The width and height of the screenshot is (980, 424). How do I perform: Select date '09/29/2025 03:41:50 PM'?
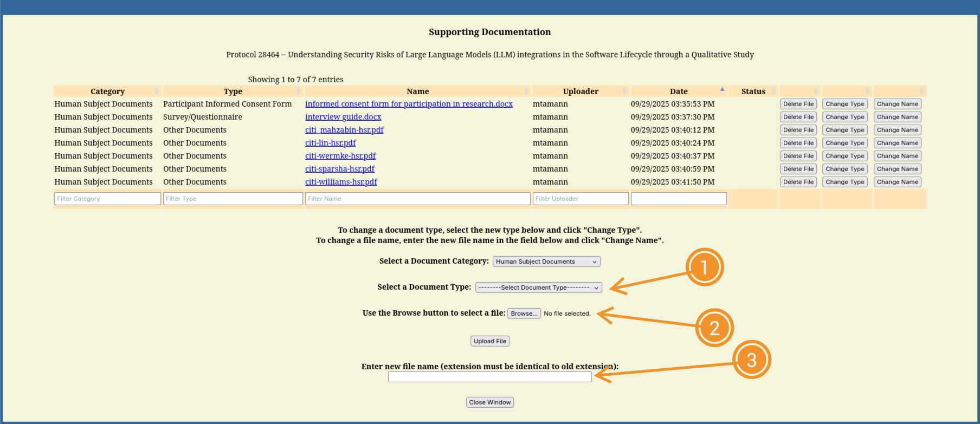673,182
